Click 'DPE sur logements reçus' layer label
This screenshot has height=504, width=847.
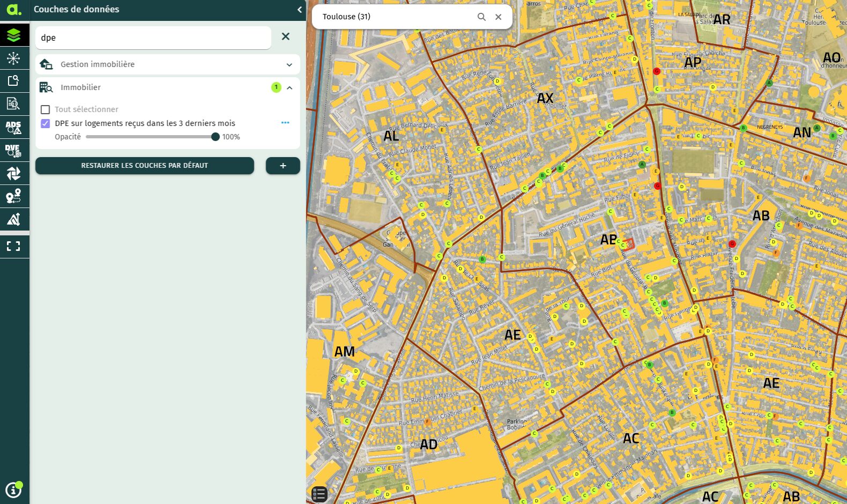[x=145, y=123]
